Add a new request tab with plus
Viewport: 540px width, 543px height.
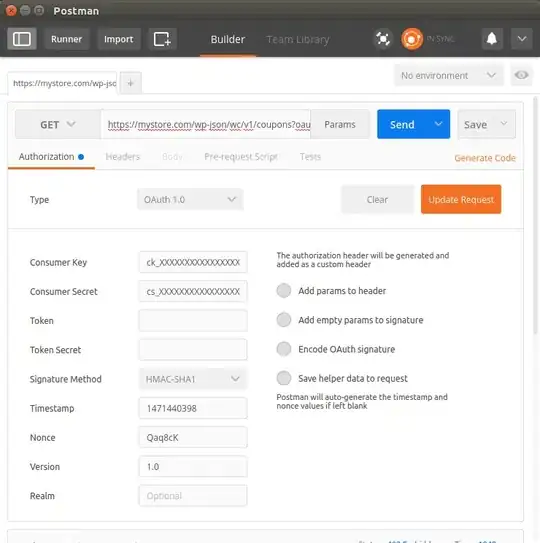click(x=131, y=83)
